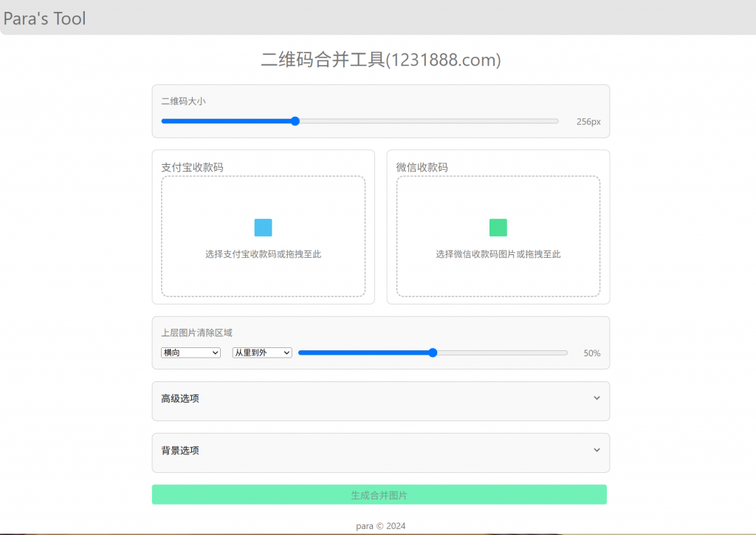The height and width of the screenshot is (535, 756).
Task: Click the green WeChat upload icon
Action: pos(498,228)
